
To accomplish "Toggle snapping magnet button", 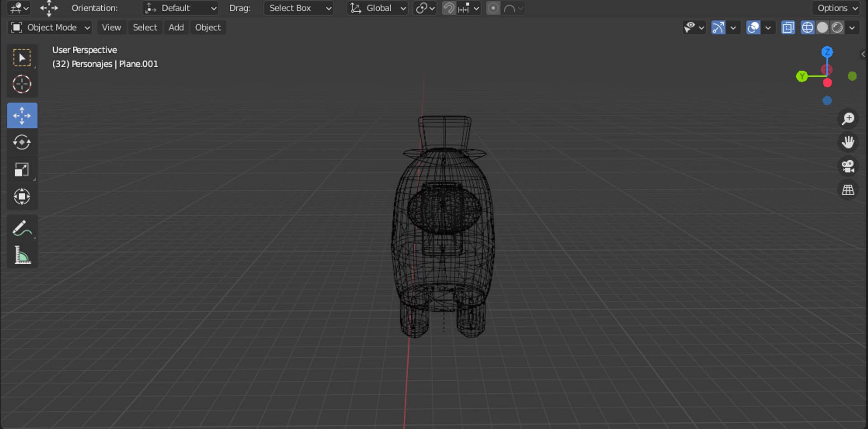I will [x=449, y=8].
